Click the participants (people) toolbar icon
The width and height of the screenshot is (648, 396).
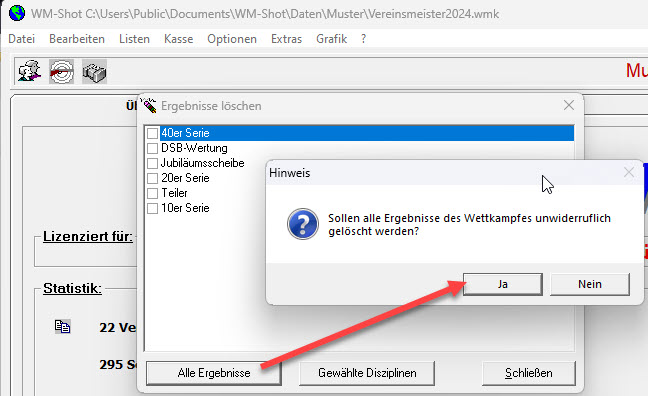click(29, 72)
